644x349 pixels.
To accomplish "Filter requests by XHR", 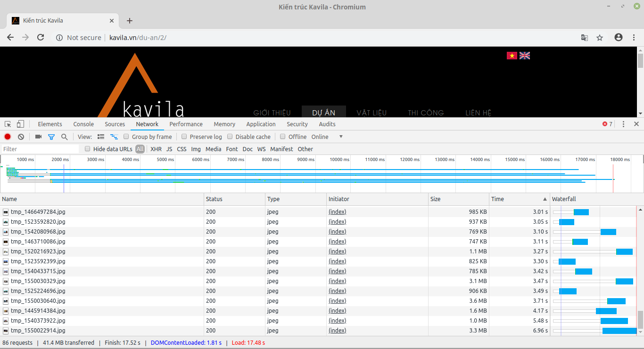I will click(156, 149).
